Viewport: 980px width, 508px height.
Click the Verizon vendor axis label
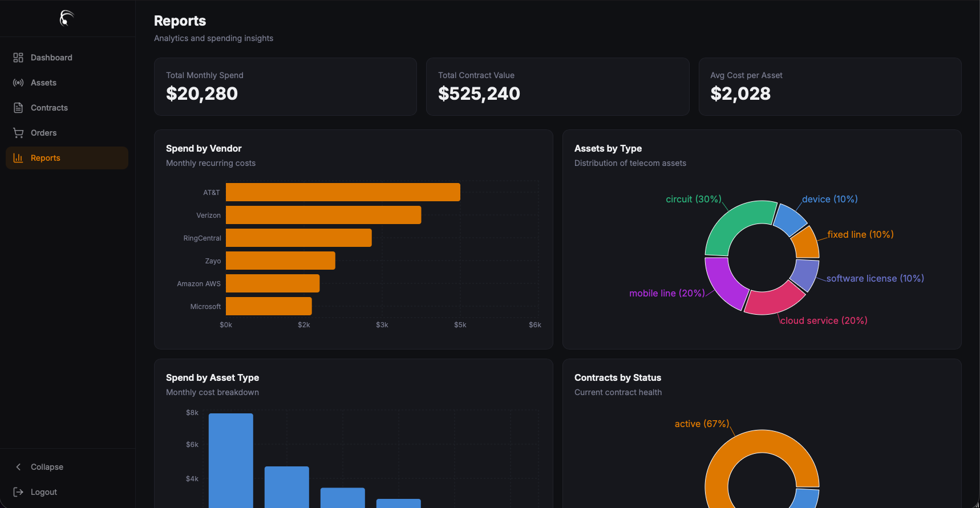pos(208,216)
